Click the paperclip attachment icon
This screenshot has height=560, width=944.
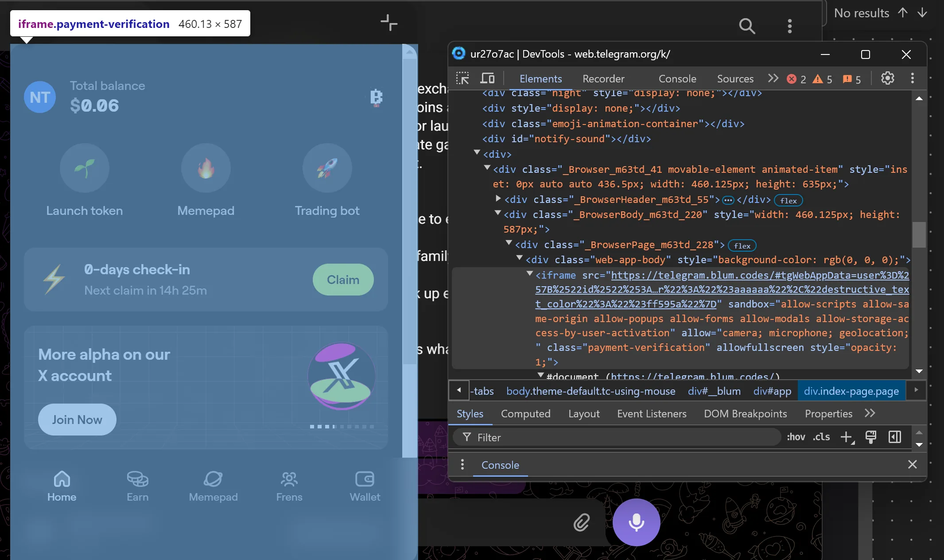tap(582, 522)
